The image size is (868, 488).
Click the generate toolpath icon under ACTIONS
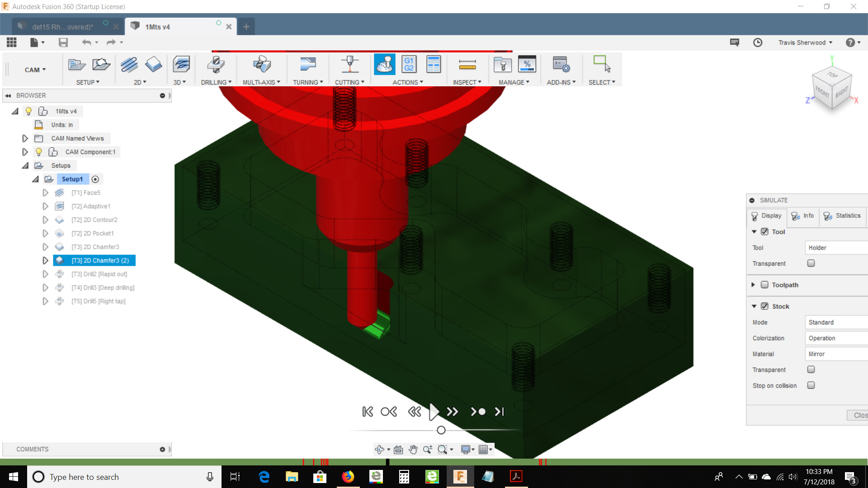pos(434,64)
